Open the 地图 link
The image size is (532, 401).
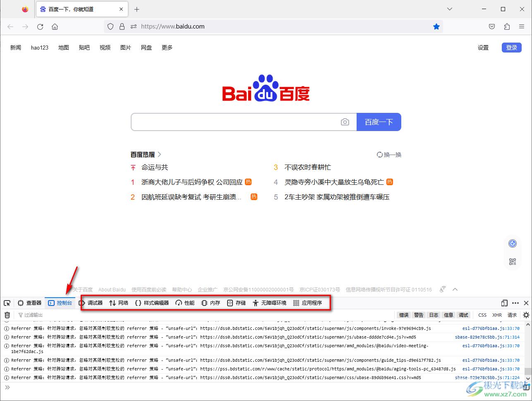(x=64, y=48)
